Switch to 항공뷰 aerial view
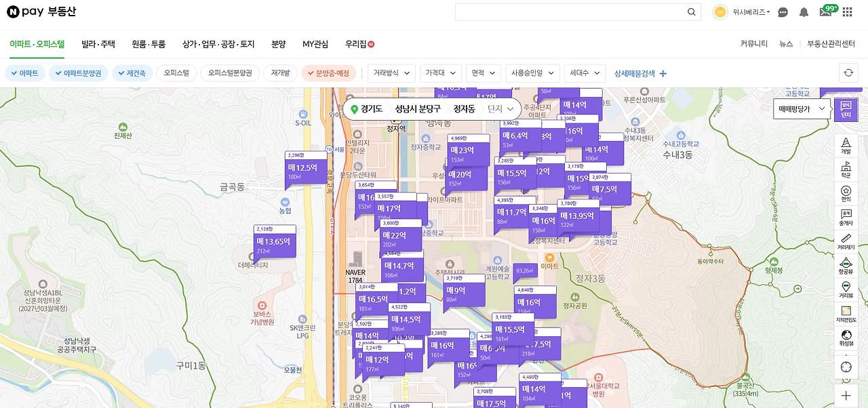The height and width of the screenshot is (408, 868). [x=846, y=266]
